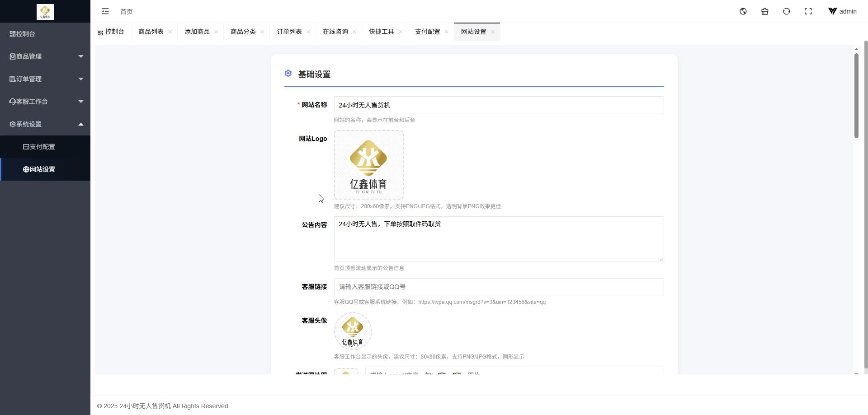
Task: Click the 客服链接 input field
Action: point(499,287)
